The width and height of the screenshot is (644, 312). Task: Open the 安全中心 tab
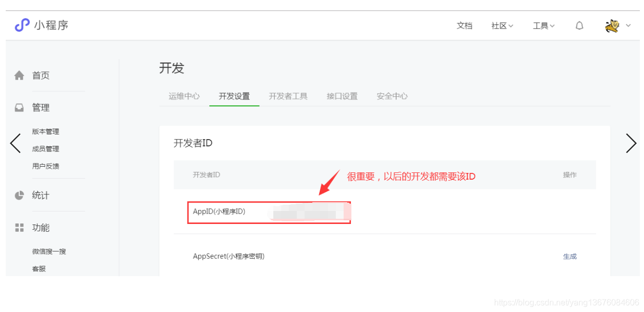click(392, 96)
